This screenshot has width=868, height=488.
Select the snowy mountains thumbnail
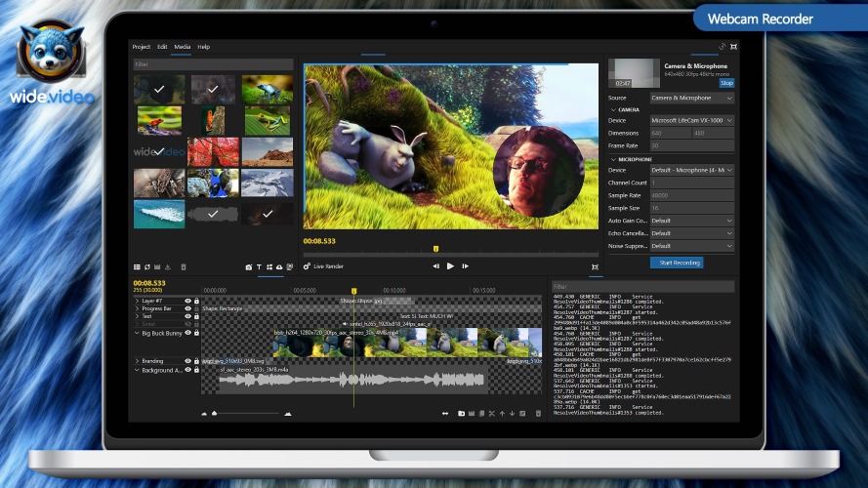point(268,183)
